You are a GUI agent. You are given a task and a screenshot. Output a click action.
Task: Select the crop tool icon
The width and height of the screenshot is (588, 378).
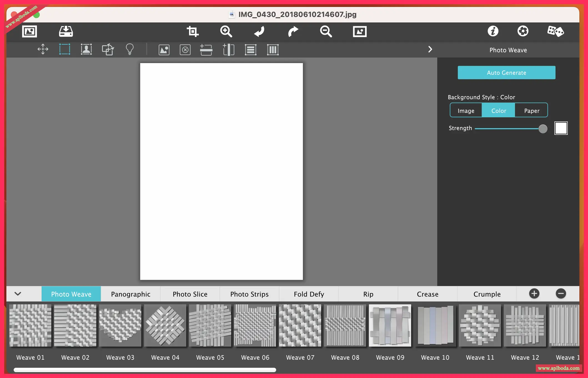[x=192, y=31]
